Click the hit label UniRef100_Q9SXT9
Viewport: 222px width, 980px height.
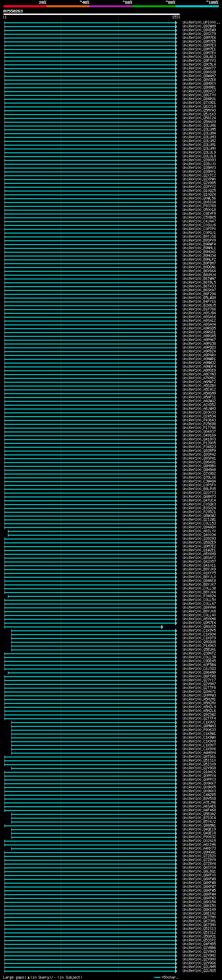tap(199, 34)
